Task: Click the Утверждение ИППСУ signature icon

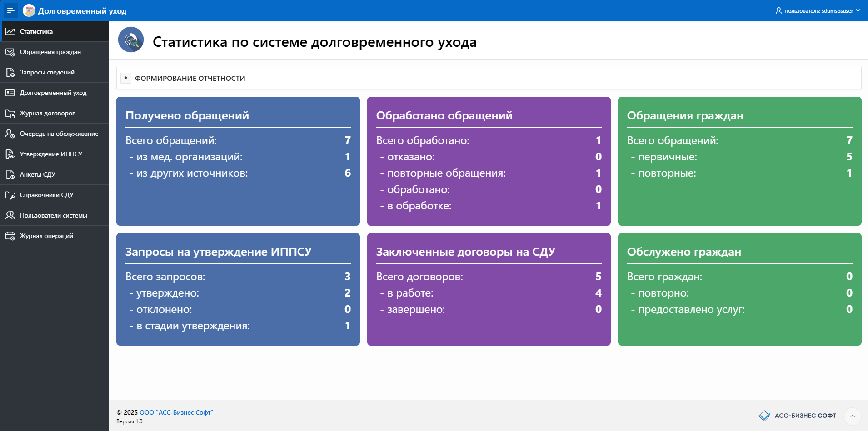Action: [10, 154]
